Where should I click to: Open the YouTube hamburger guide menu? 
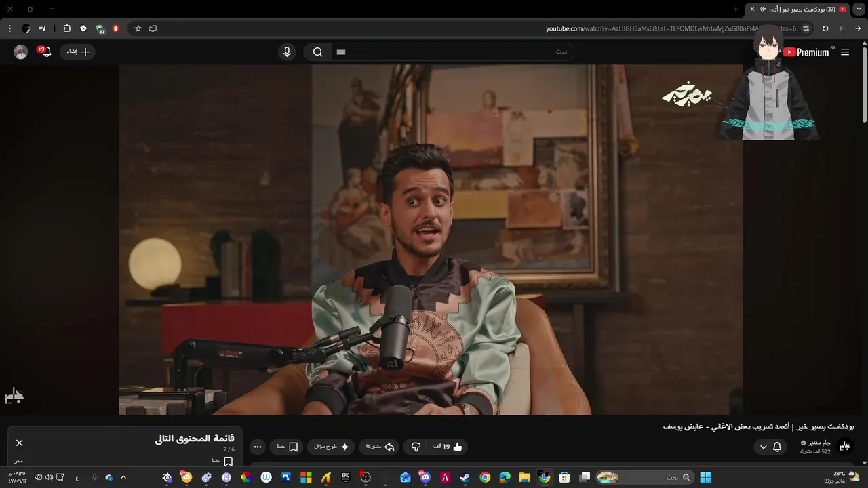(845, 52)
